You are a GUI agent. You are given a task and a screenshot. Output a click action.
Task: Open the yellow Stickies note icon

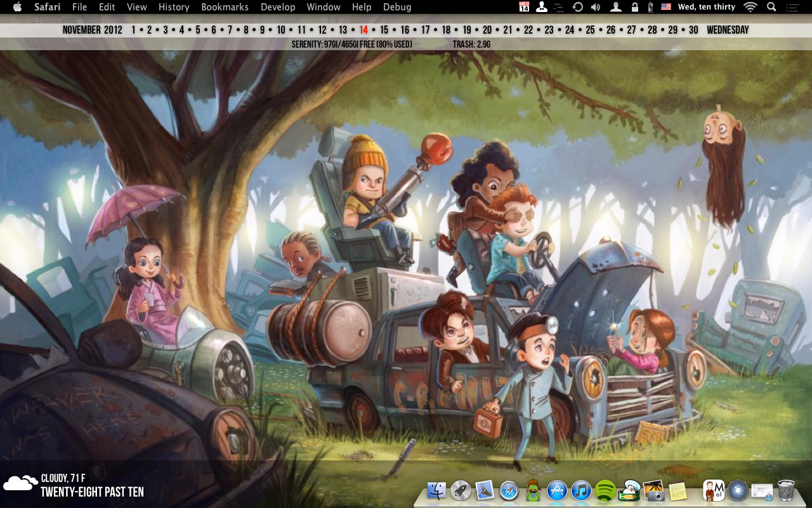[x=678, y=491]
